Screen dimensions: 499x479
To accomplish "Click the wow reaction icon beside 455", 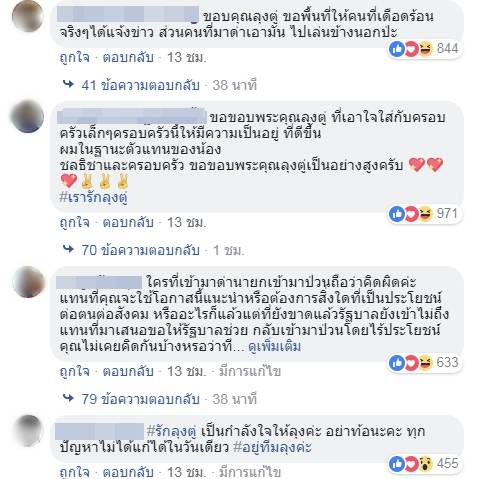I will pos(425,464).
